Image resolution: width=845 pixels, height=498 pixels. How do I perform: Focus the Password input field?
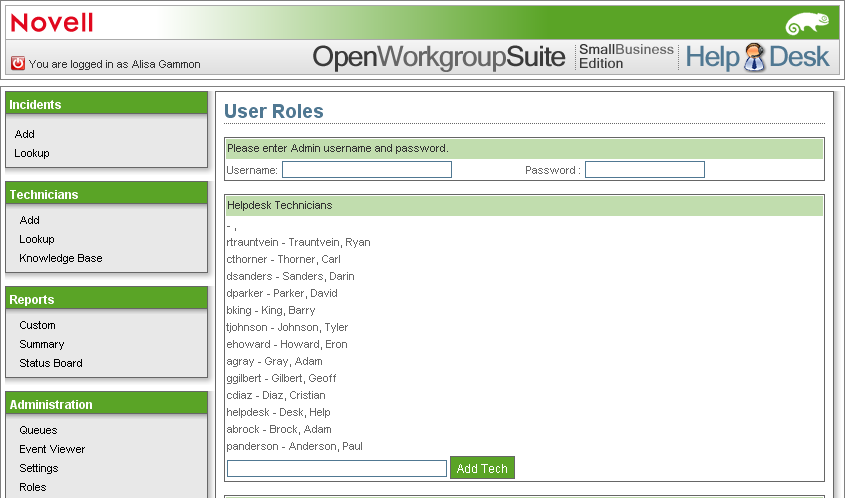[x=645, y=170]
